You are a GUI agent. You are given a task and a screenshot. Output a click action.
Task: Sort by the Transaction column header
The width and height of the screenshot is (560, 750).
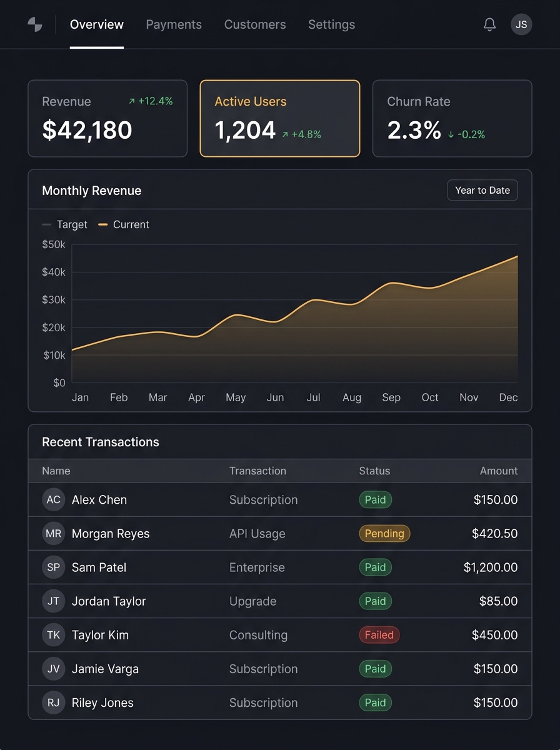click(x=257, y=471)
